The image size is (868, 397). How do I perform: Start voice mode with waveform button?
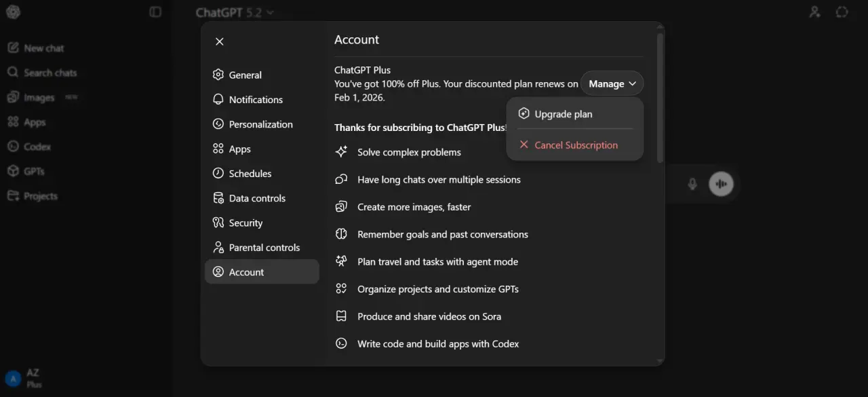[x=721, y=184]
